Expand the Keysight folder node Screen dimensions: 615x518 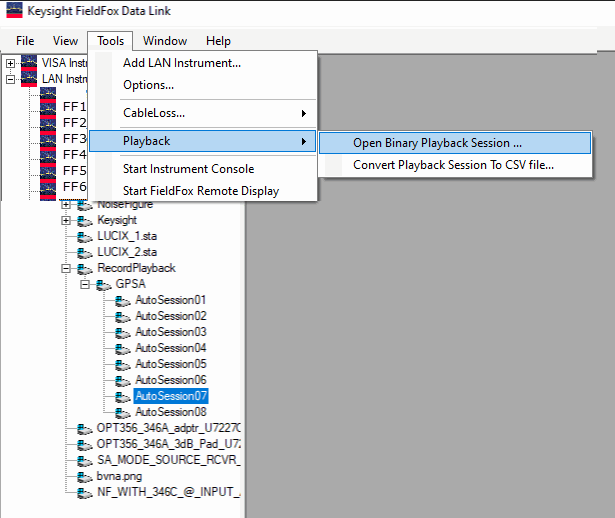tap(66, 220)
